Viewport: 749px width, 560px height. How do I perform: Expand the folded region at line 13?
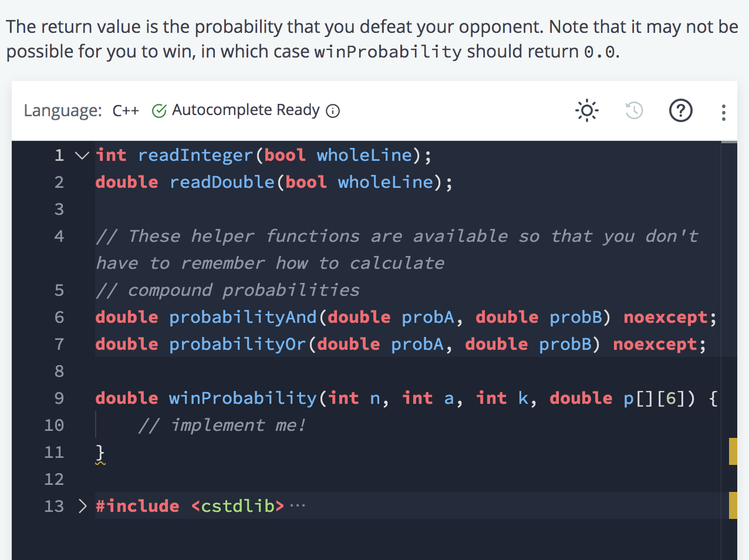click(82, 506)
